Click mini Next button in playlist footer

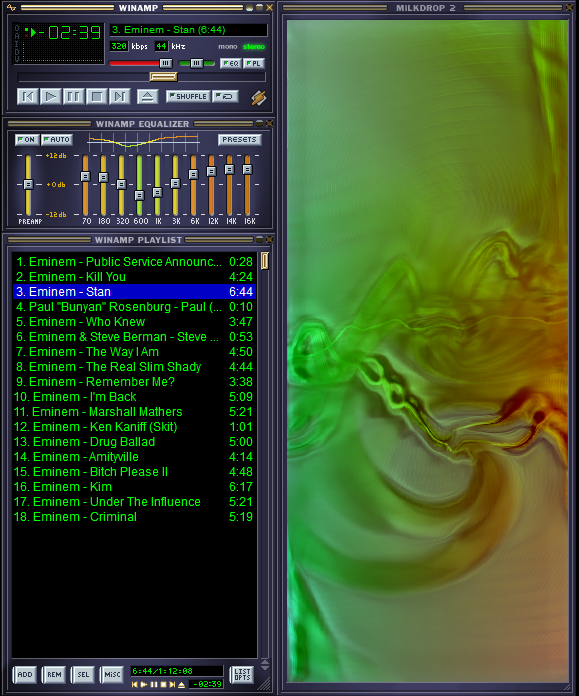click(172, 684)
